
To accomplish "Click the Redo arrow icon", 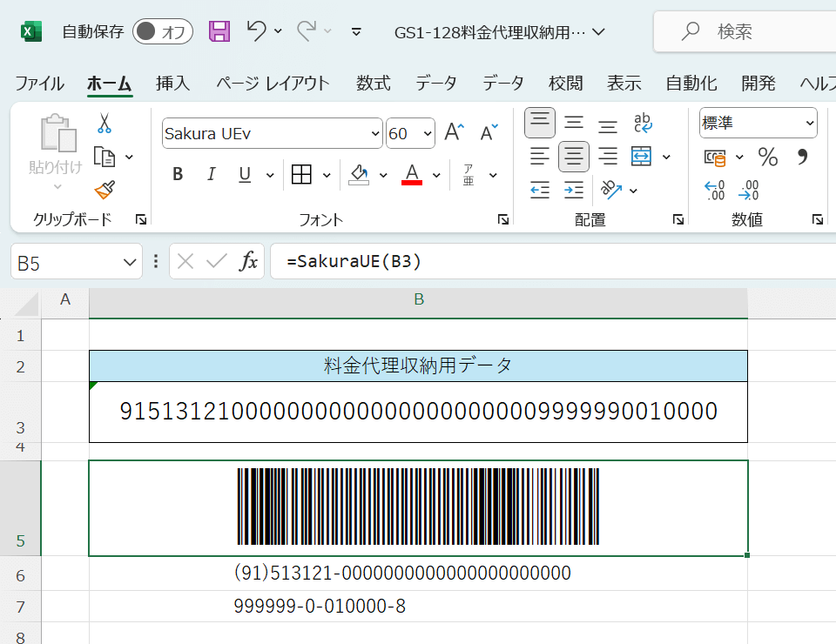I will [307, 31].
